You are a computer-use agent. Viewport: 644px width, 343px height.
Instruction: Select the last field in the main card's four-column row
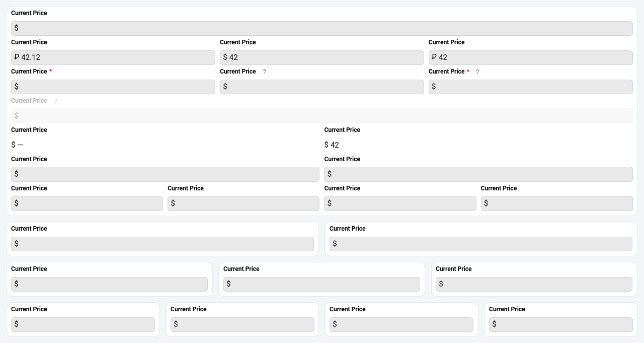click(556, 203)
